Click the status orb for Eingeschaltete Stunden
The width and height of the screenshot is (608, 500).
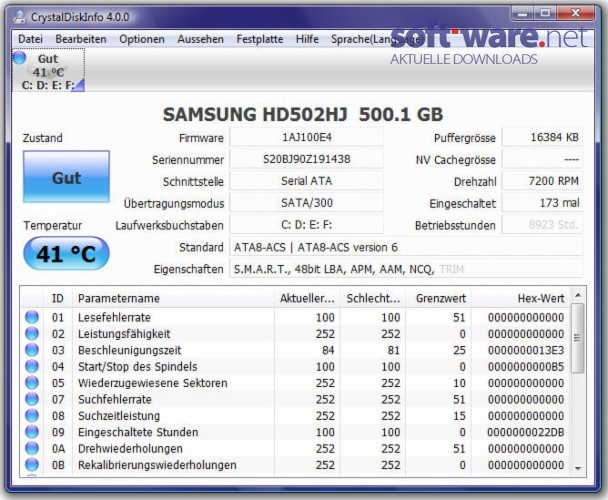click(x=32, y=432)
